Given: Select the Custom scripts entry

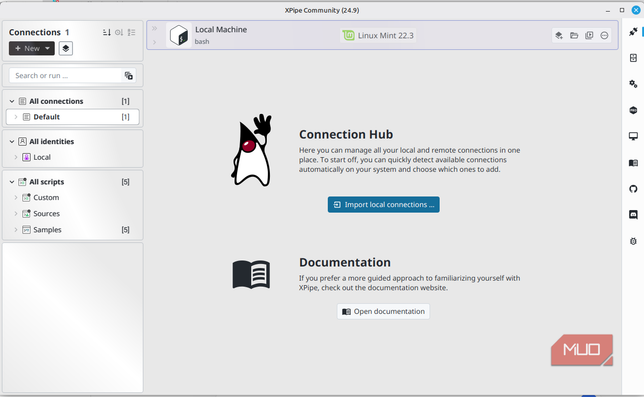Looking at the screenshot, I should (x=73, y=197).
